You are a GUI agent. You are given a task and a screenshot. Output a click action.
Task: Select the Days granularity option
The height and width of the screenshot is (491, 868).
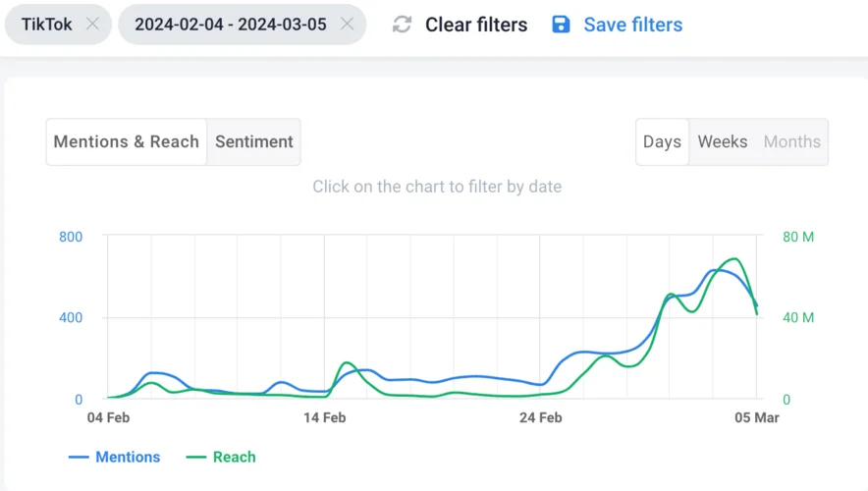(x=662, y=141)
